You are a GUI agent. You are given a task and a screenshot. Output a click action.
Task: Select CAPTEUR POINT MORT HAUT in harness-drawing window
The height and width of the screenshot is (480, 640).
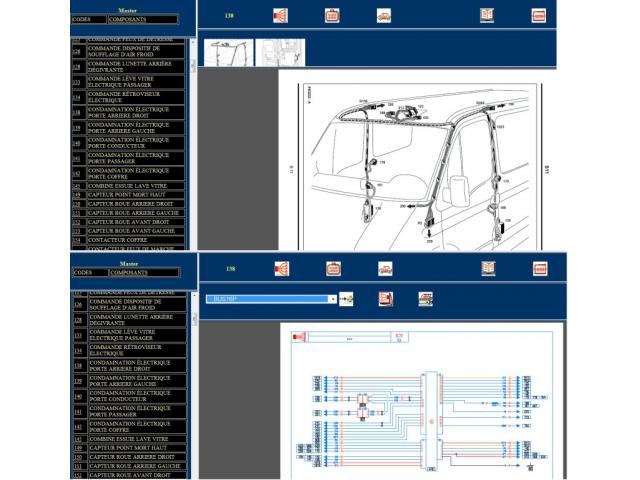tap(136, 195)
